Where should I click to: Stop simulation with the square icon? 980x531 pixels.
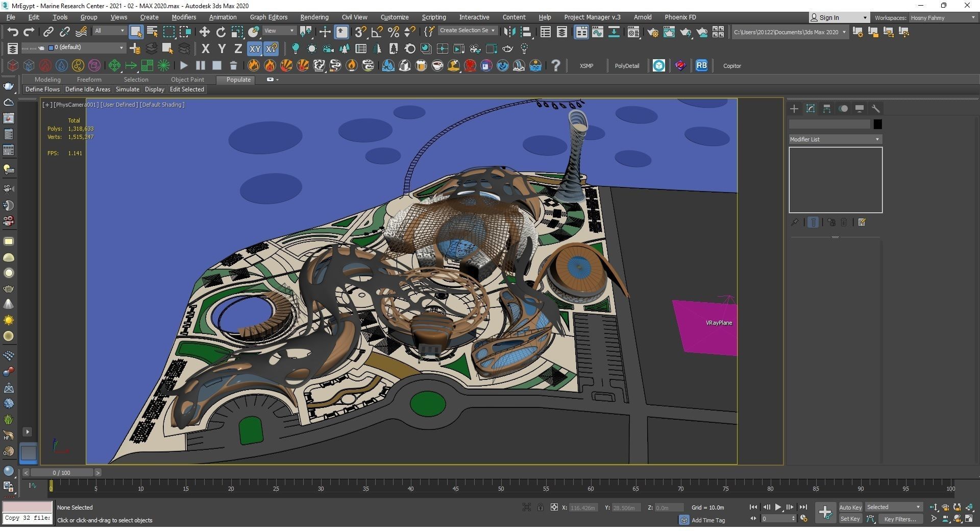pos(217,65)
